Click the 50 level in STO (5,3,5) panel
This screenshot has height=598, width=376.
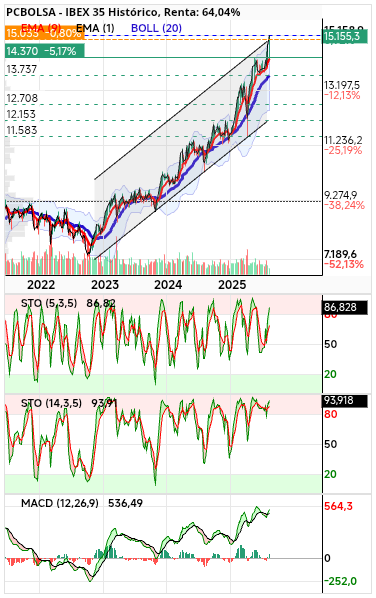[331, 344]
